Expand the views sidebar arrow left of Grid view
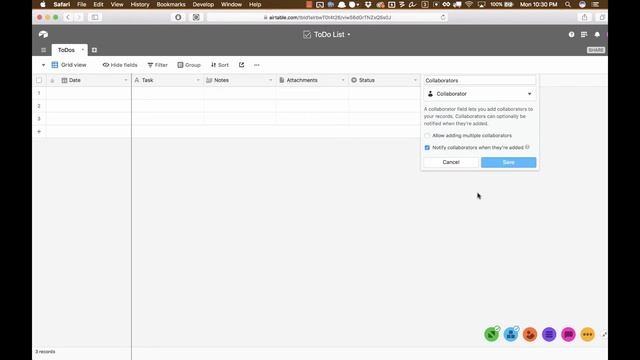 point(43,65)
